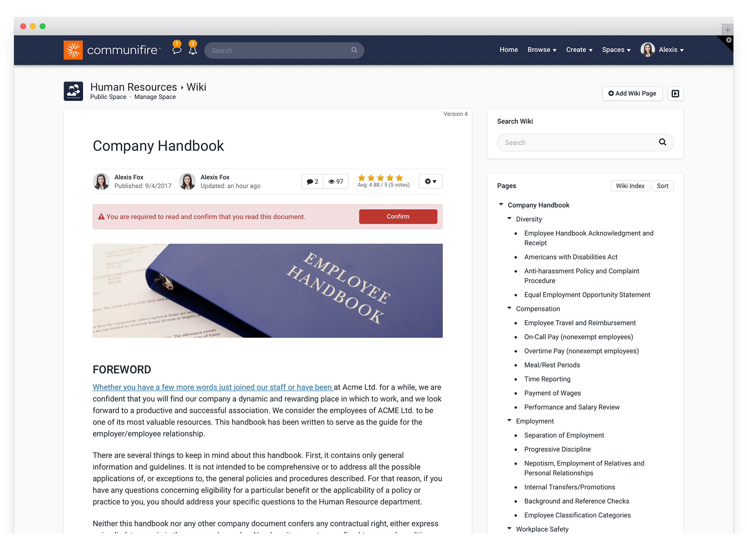Click the search magnifier icon in wiki sidebar
This screenshot has width=747, height=560.
[x=663, y=142]
